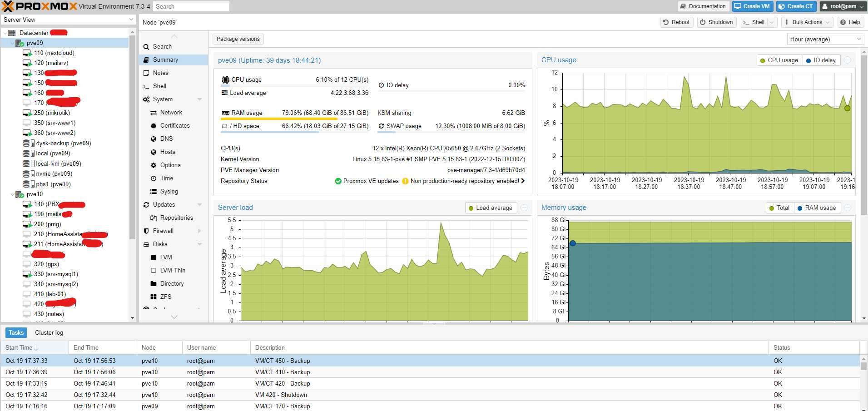
Task: Click into the top Search field
Action: (191, 7)
